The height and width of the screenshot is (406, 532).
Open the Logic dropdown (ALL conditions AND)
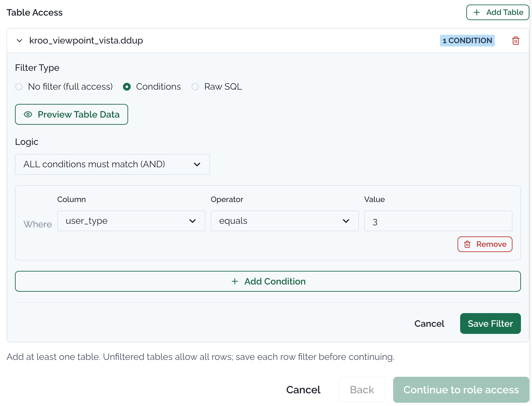(x=113, y=164)
